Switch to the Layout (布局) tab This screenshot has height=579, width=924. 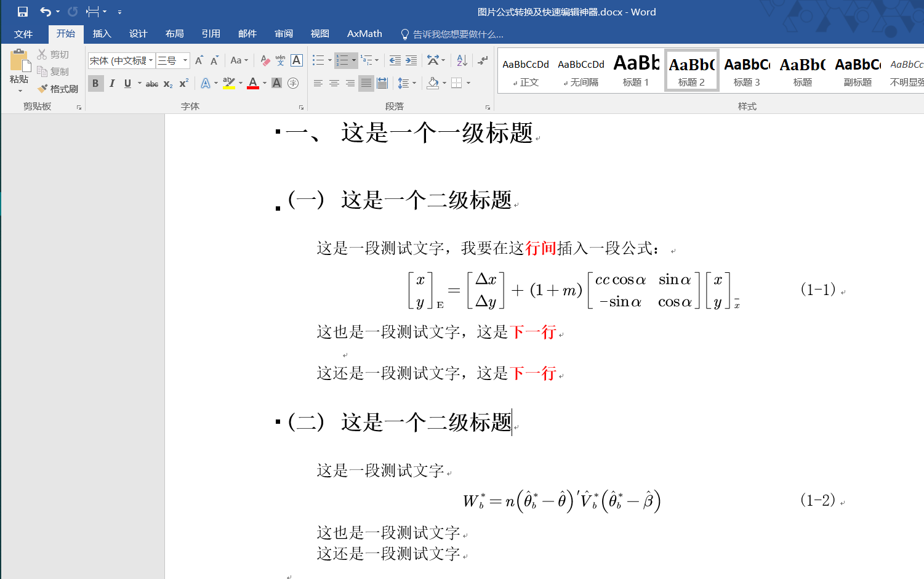[174, 34]
